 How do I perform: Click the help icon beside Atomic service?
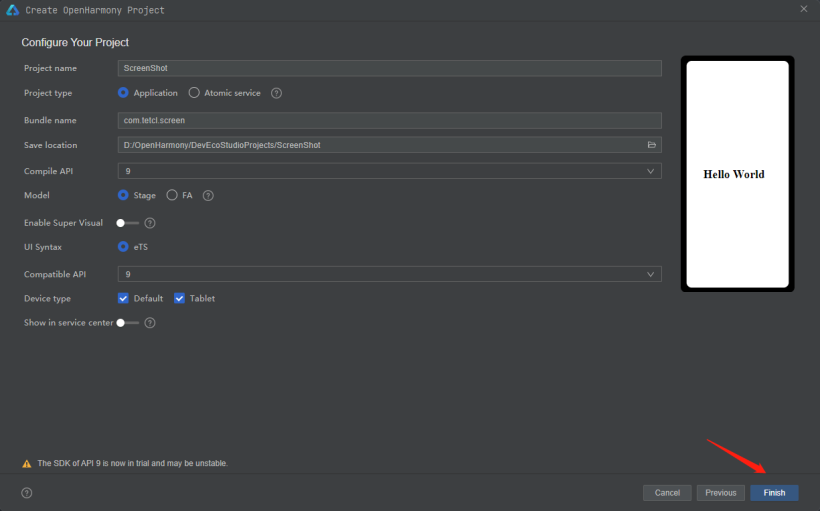(276, 93)
